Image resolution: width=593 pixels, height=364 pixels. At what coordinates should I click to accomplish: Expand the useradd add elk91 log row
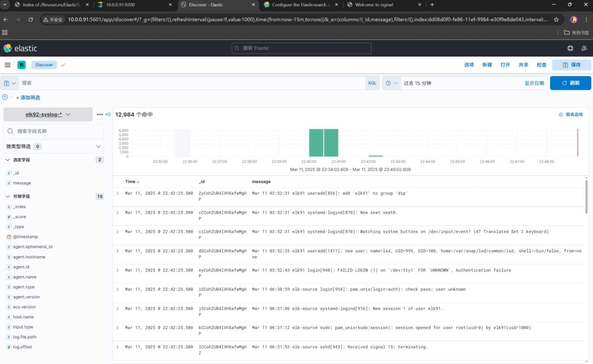118,193
